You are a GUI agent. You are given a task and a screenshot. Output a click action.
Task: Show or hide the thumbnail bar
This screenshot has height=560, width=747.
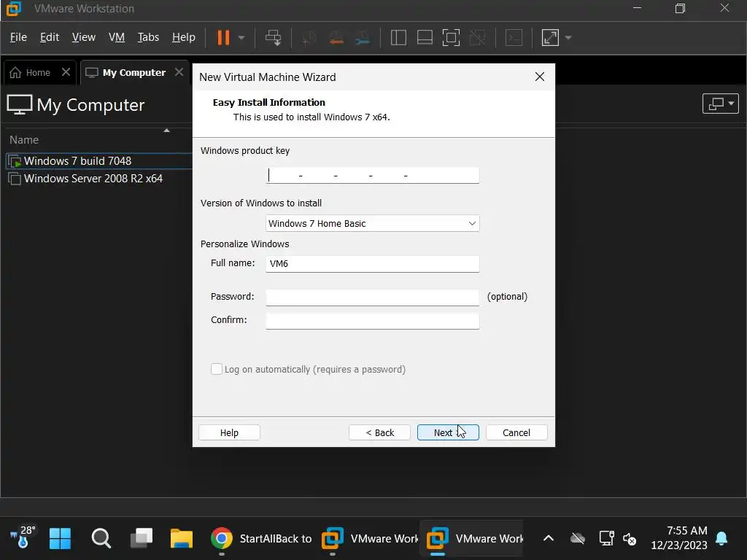425,38
